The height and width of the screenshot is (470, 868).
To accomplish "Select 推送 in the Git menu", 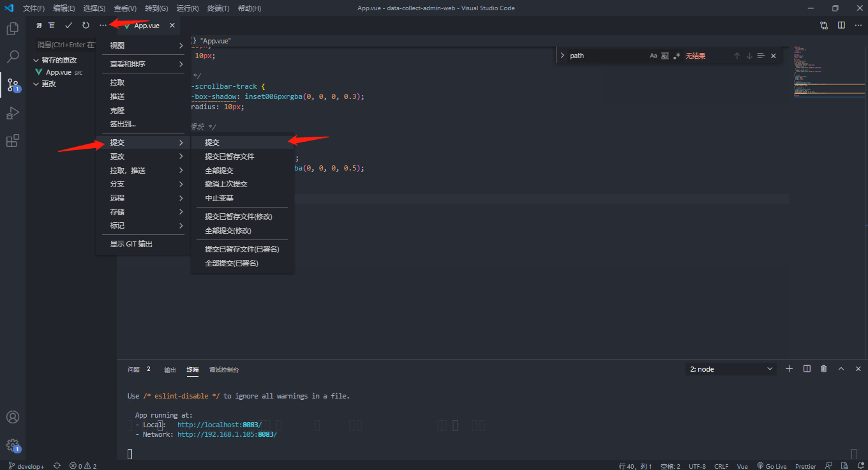I will (143, 96).
